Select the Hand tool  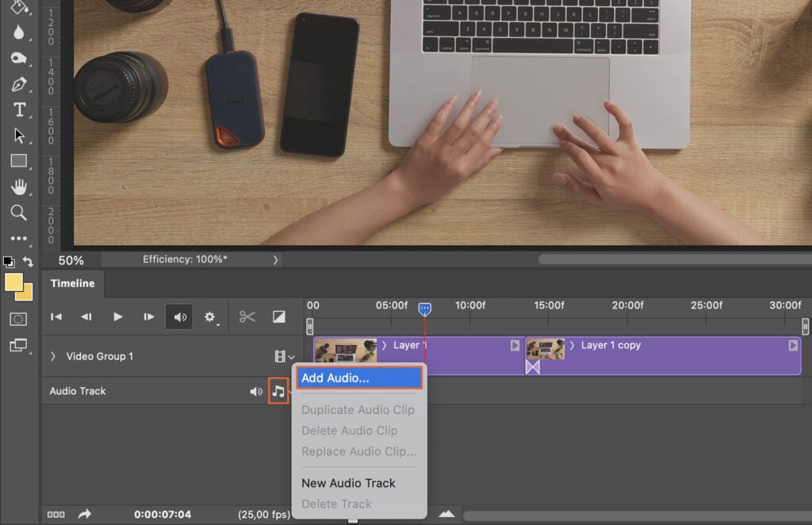20,186
